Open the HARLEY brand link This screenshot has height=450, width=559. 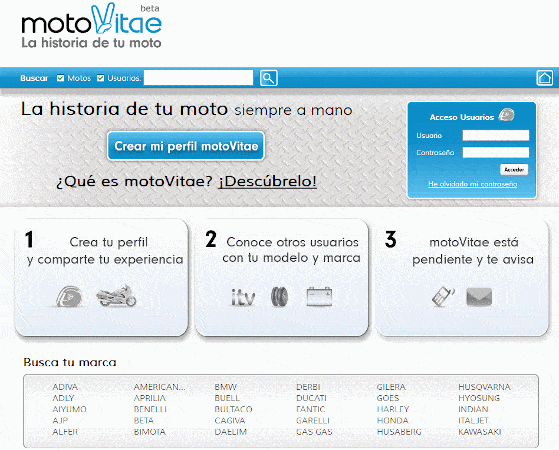click(393, 409)
